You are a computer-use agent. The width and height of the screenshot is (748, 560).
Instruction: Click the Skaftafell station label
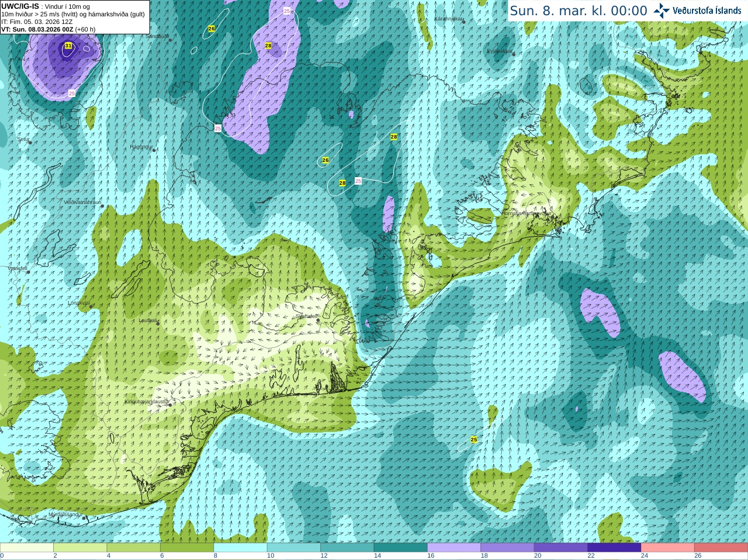point(306,316)
